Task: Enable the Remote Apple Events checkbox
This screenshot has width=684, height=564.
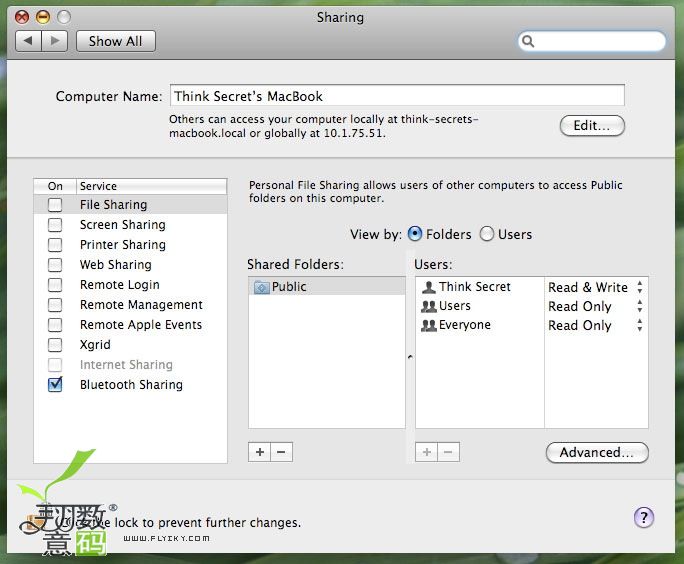Action: pos(55,325)
